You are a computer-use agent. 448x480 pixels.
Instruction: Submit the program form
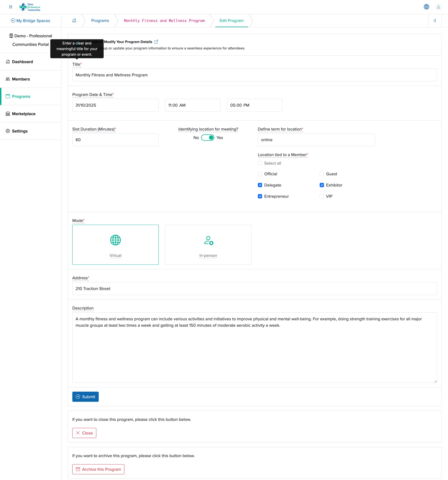85,397
